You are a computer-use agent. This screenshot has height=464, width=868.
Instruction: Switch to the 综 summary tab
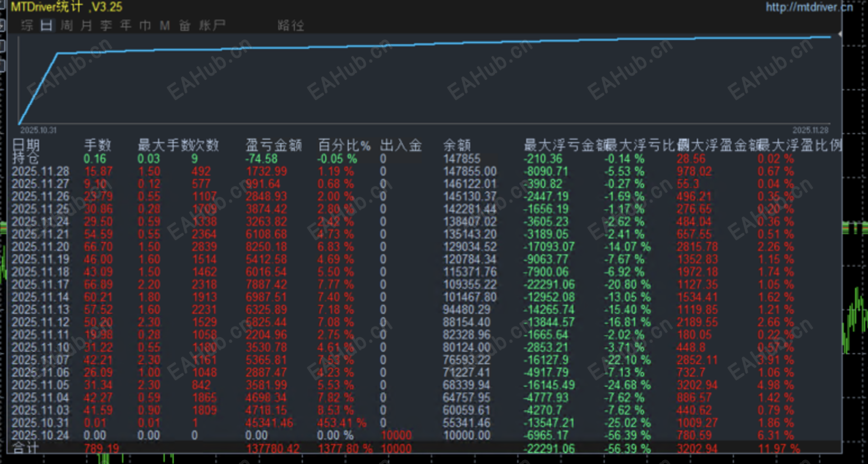pyautogui.click(x=27, y=26)
